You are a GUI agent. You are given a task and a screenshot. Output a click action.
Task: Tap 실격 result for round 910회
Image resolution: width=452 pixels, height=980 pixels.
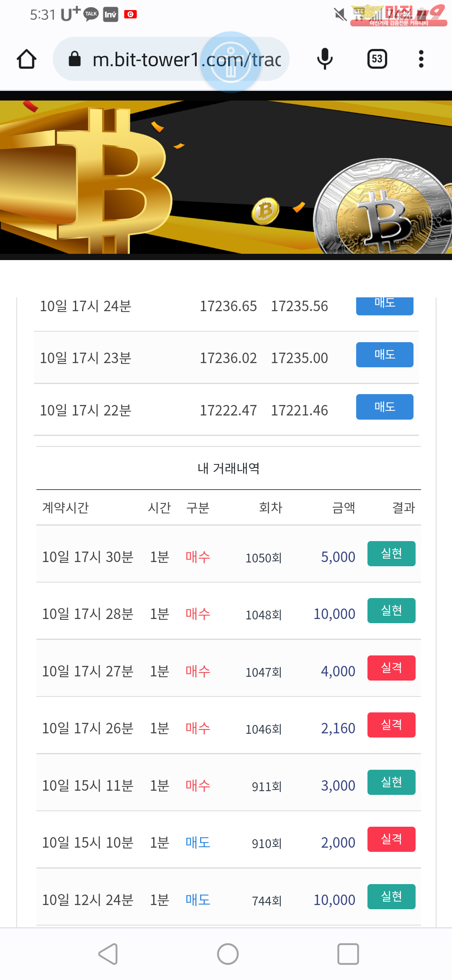pyautogui.click(x=391, y=839)
